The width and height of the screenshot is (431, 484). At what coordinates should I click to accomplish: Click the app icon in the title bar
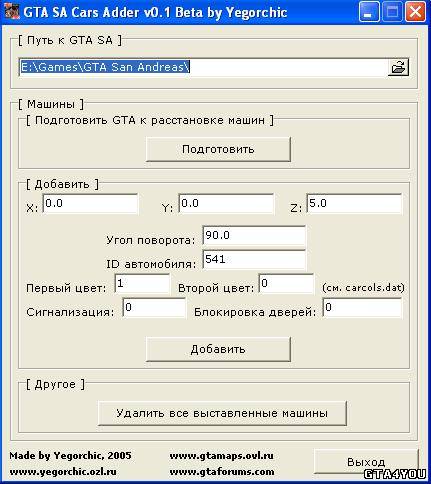coord(11,12)
